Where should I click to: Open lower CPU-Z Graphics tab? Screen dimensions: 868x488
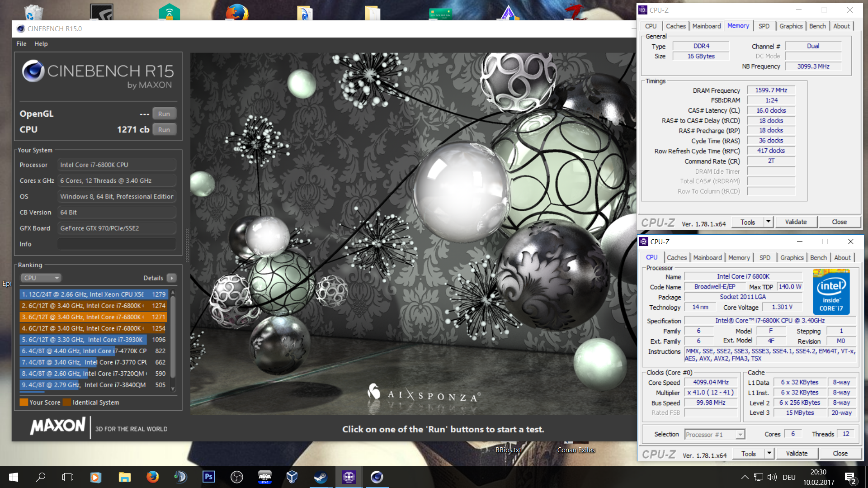(x=792, y=258)
